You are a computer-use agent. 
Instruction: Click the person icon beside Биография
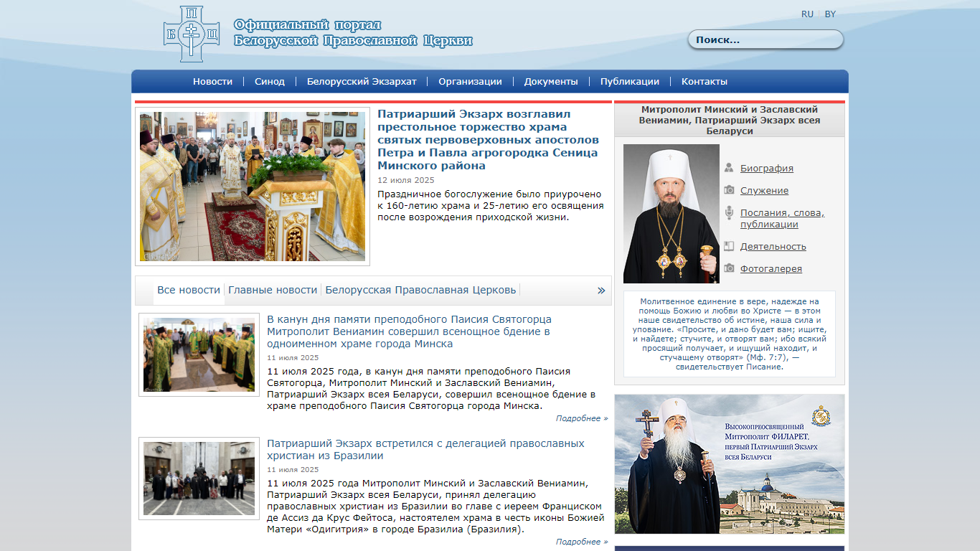click(x=729, y=168)
